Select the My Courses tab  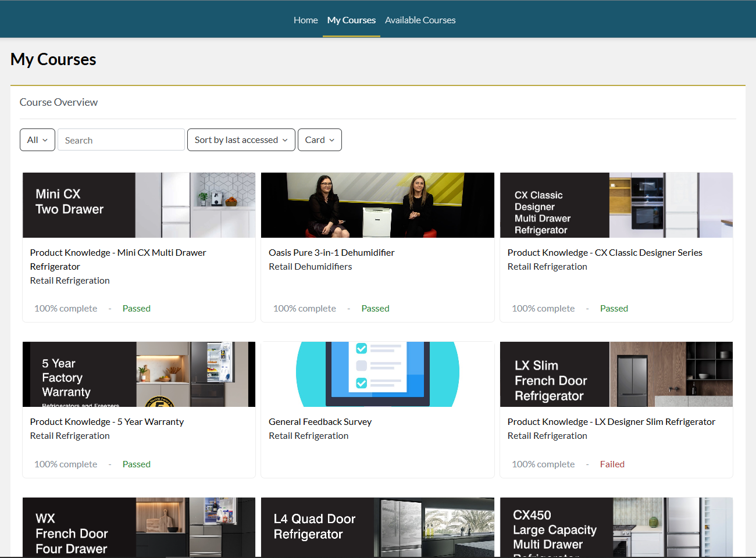point(351,20)
